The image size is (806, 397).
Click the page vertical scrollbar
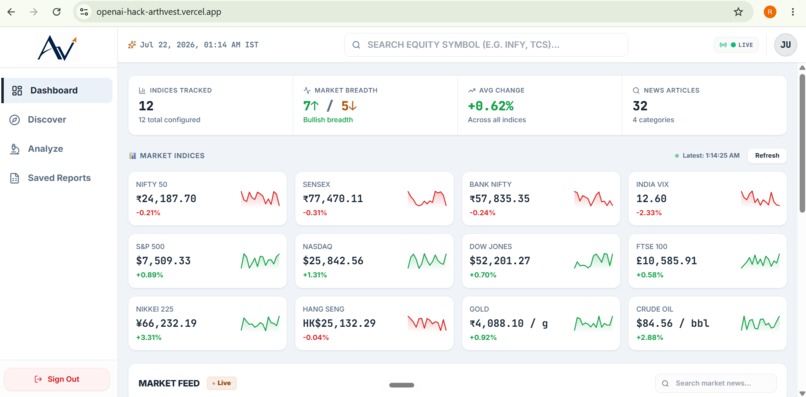point(802,143)
